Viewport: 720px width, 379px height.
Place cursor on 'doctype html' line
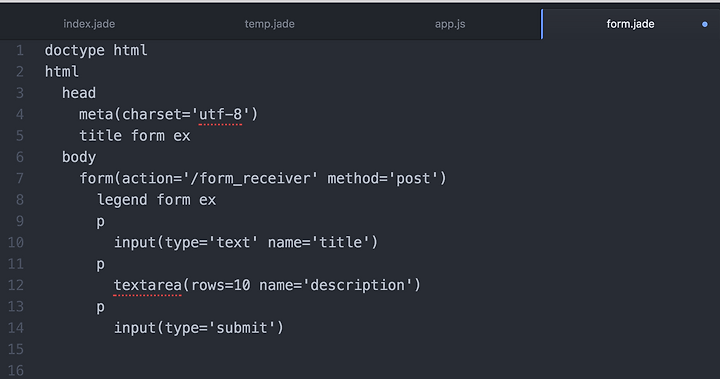pyautogui.click(x=96, y=50)
